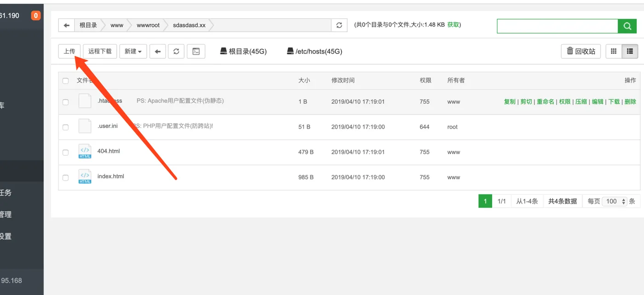Click the orange 0 notification badge
Screen dimensions: 644x295
36,16
